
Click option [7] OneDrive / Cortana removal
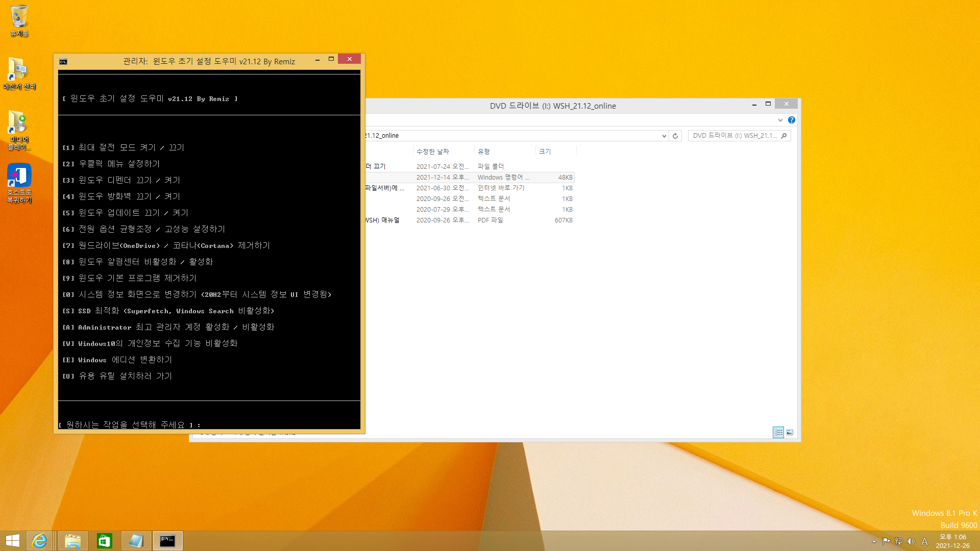[x=166, y=245]
